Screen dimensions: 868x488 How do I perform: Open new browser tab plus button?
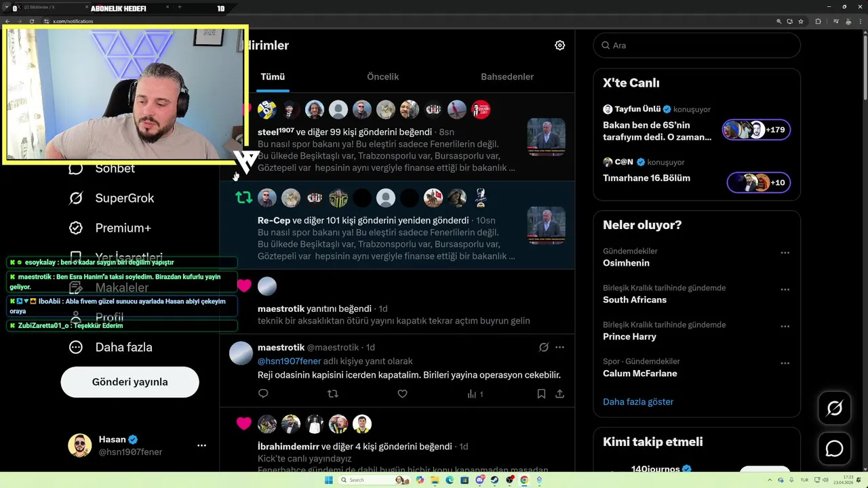(180, 7)
